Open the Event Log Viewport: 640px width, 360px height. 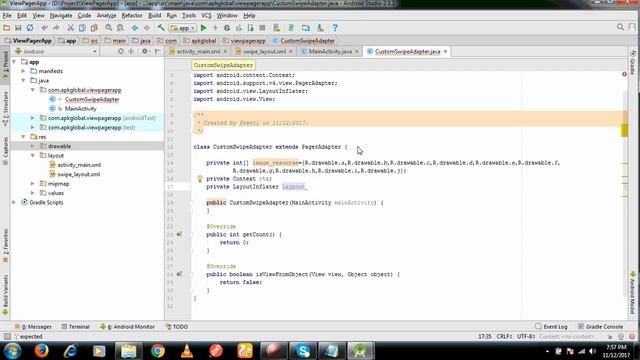coord(551,327)
